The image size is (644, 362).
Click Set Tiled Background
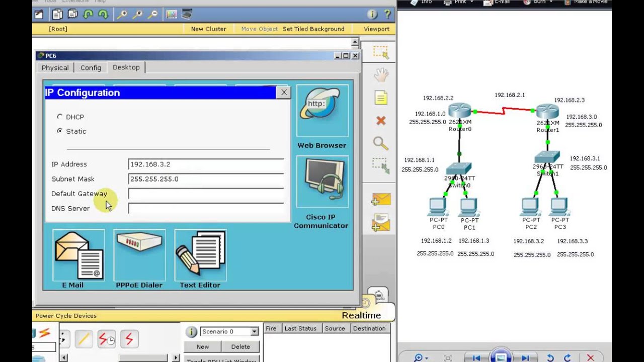(x=313, y=29)
